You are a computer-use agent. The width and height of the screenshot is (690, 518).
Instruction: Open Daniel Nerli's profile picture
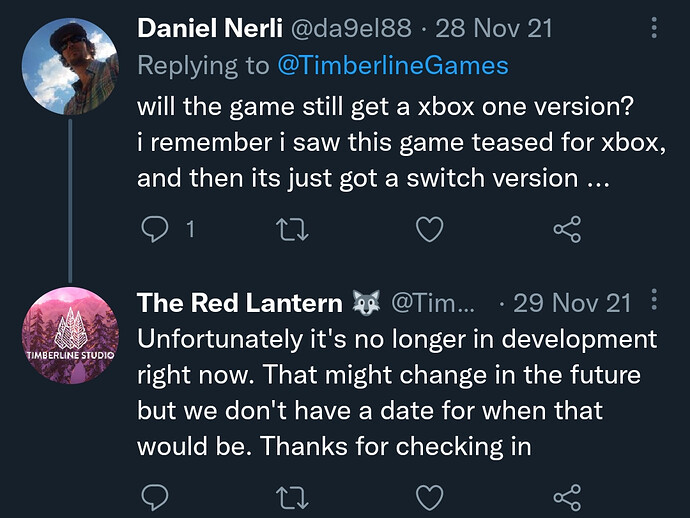pyautogui.click(x=70, y=66)
